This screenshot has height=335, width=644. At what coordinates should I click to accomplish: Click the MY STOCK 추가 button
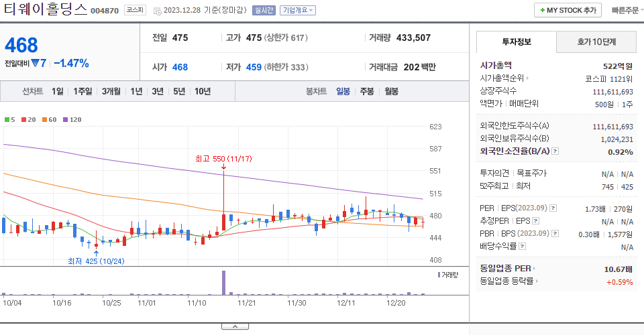tap(568, 10)
